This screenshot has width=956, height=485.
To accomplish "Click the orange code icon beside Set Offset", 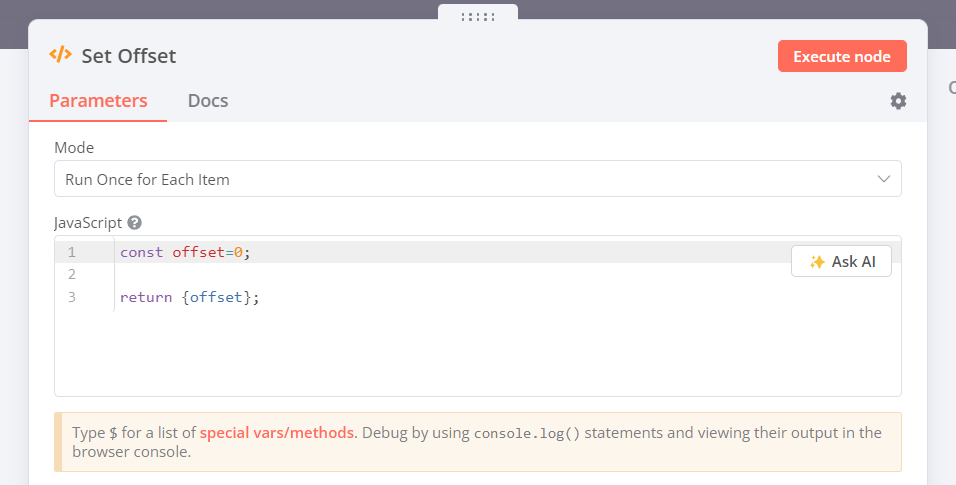I will [x=60, y=55].
